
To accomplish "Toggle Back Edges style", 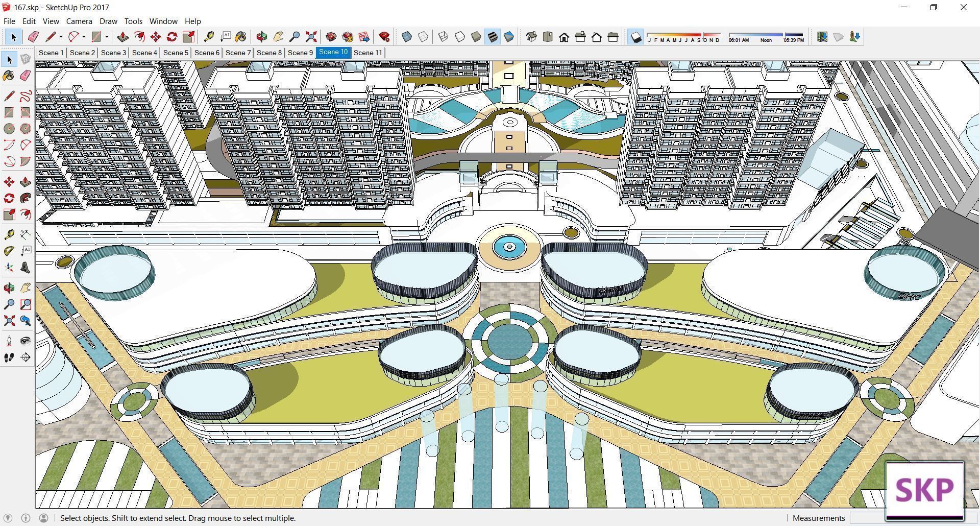I will (423, 37).
